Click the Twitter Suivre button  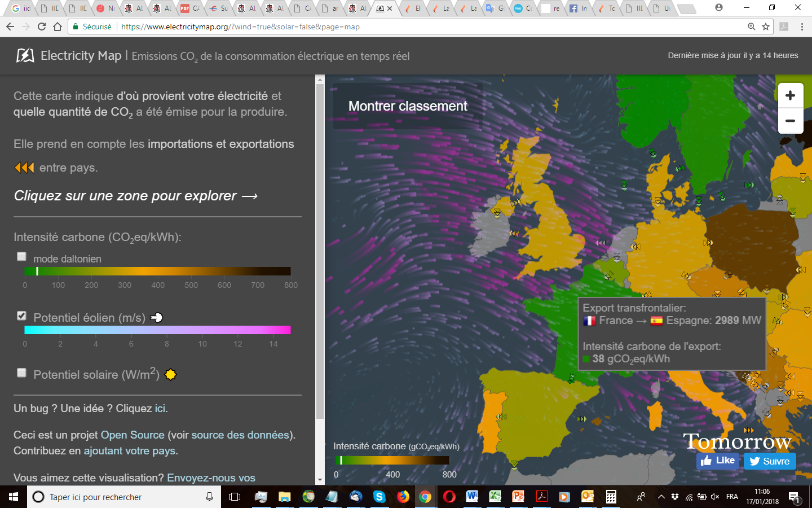click(x=770, y=461)
